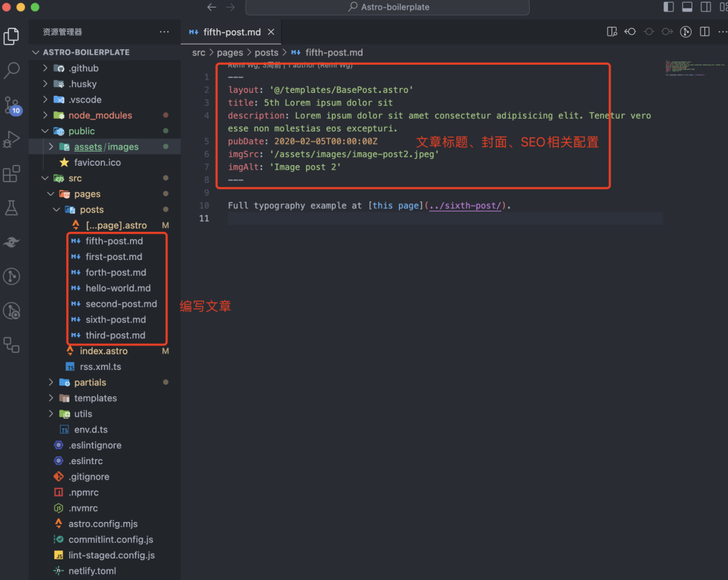
Task: Close the fifth-post.md editor tab
Action: coord(272,32)
